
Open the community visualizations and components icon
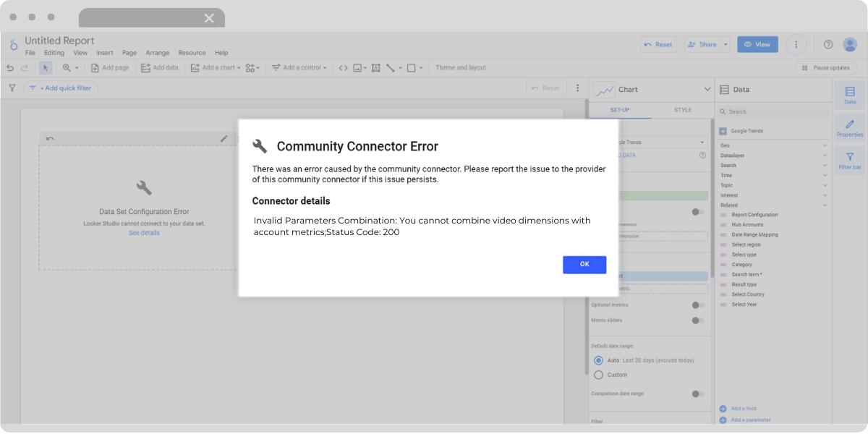click(252, 68)
